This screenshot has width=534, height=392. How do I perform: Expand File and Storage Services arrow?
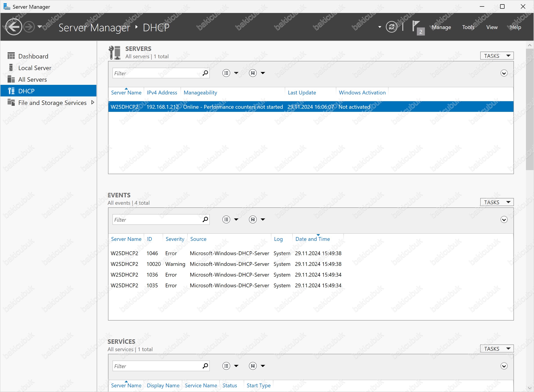(93, 102)
